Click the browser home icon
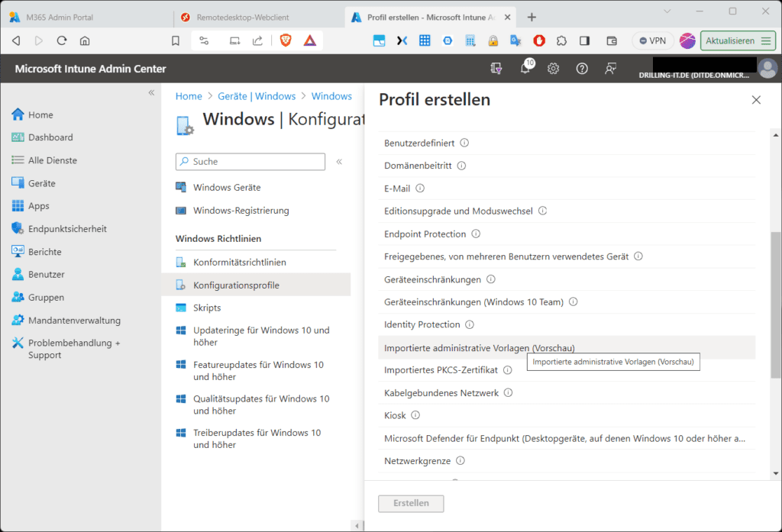782x532 pixels. (85, 41)
